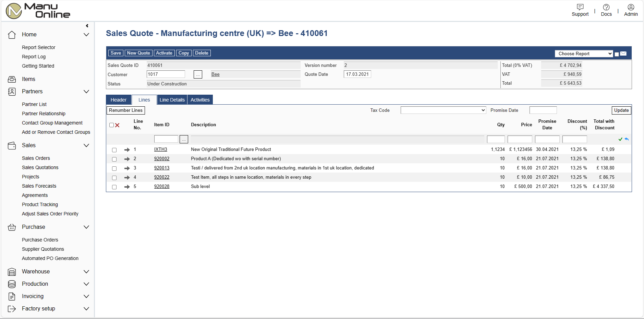The height and width of the screenshot is (319, 644).
Task: Collapse sidebar with the left arrow icon
Action: pyautogui.click(x=87, y=26)
